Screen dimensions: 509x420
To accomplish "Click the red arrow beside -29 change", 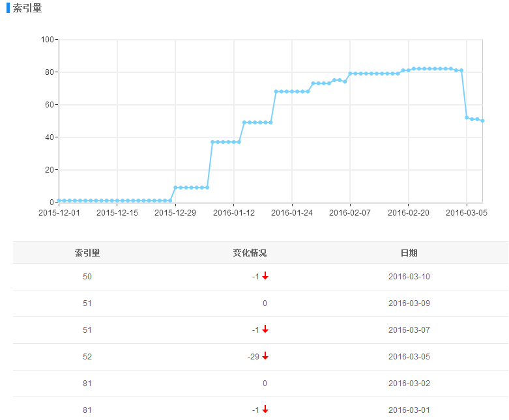I will click(x=265, y=356).
